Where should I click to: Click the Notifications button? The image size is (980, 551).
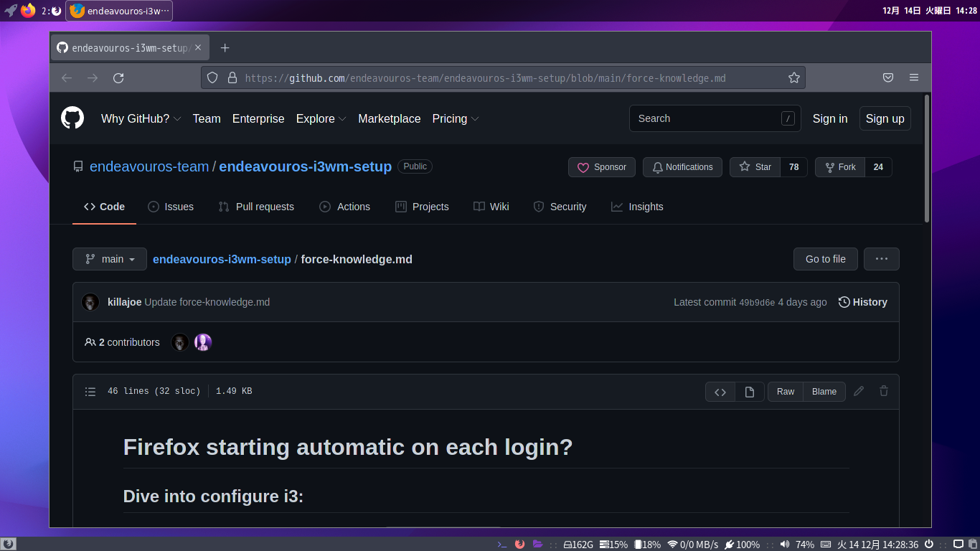682,167
